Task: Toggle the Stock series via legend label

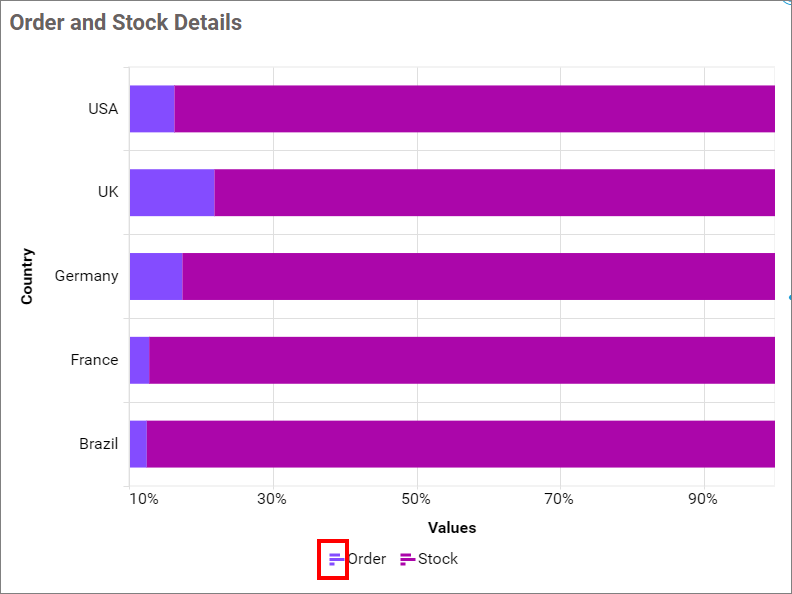Action: (438, 559)
